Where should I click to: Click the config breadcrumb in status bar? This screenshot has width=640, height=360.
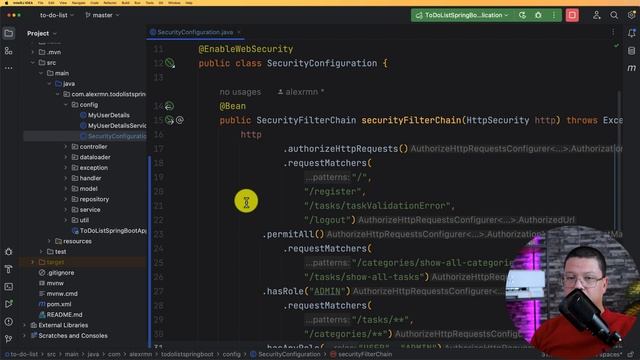click(231, 354)
